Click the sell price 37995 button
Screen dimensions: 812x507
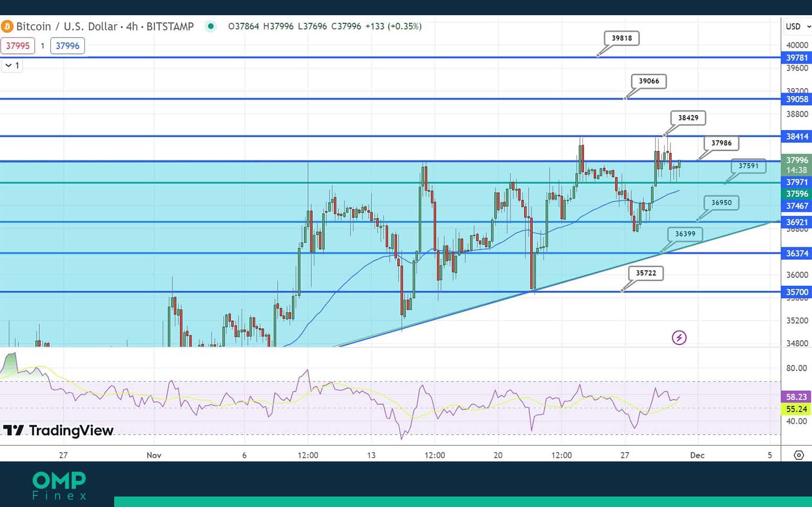click(x=18, y=46)
